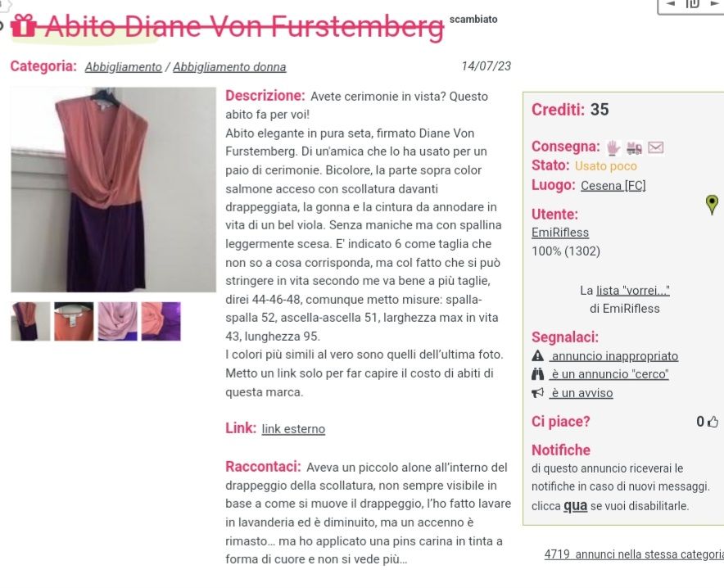Open the Abbigliamento donna subcategory
This screenshot has width=724, height=588.
pos(229,67)
